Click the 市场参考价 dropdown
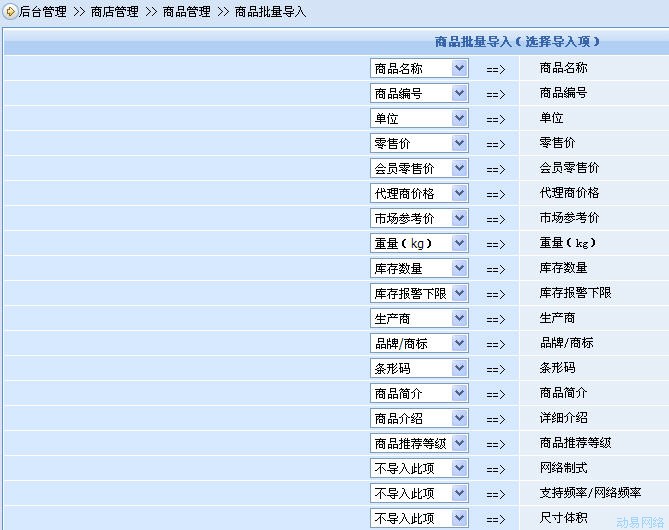 click(x=418, y=218)
